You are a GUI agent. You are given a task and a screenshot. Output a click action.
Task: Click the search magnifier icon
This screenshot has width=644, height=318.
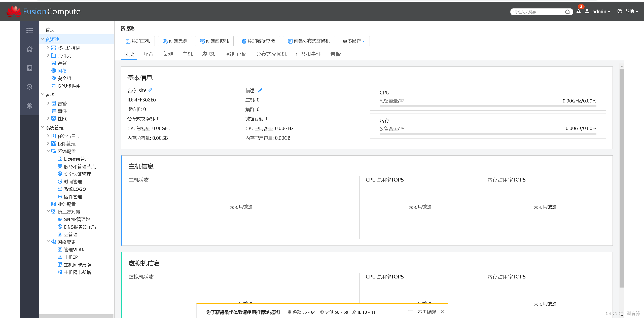click(567, 12)
